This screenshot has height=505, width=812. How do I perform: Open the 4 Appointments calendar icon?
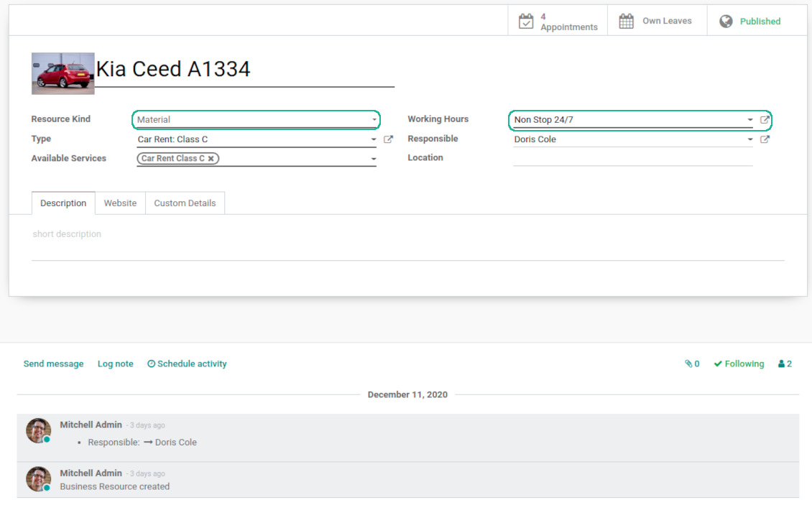point(526,21)
